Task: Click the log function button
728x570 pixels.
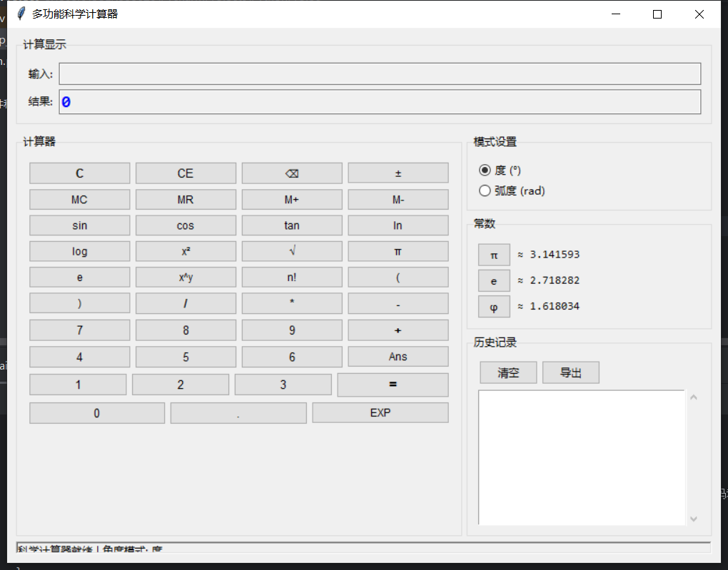Action: pos(79,251)
